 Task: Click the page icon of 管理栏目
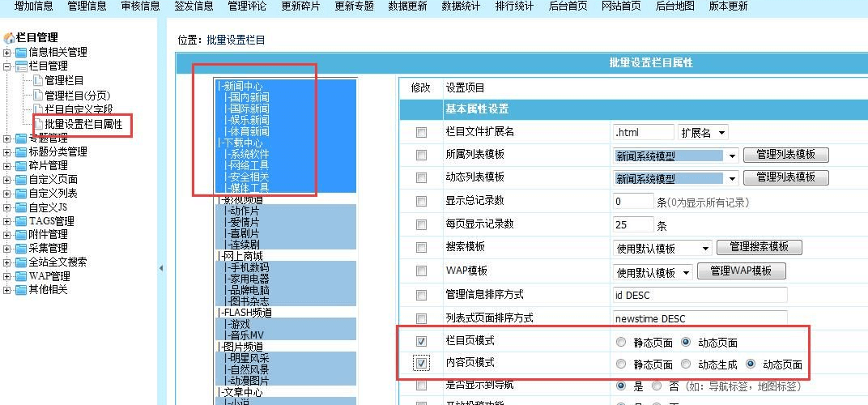pyautogui.click(x=37, y=81)
